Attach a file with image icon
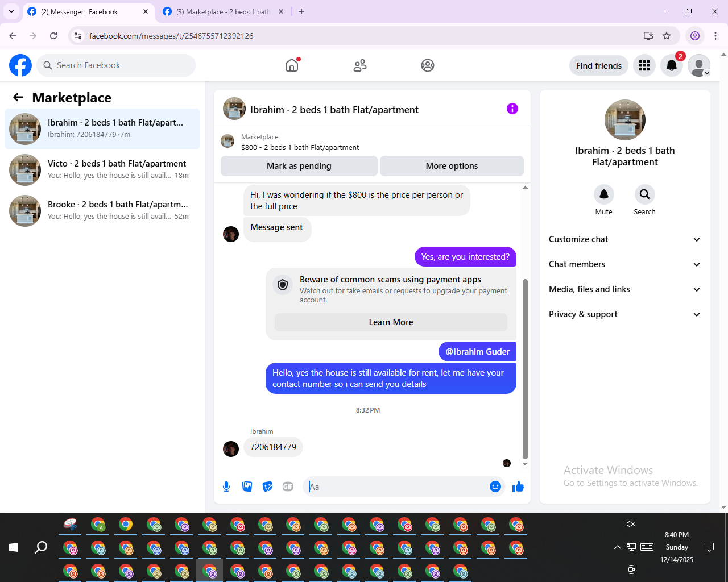This screenshot has width=728, height=582. pyautogui.click(x=247, y=487)
